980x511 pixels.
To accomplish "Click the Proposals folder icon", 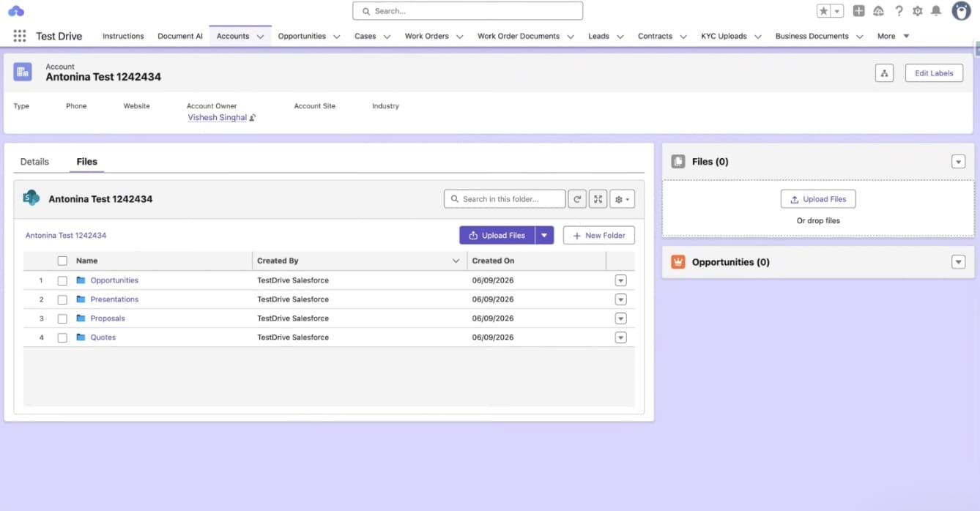I will pos(81,318).
